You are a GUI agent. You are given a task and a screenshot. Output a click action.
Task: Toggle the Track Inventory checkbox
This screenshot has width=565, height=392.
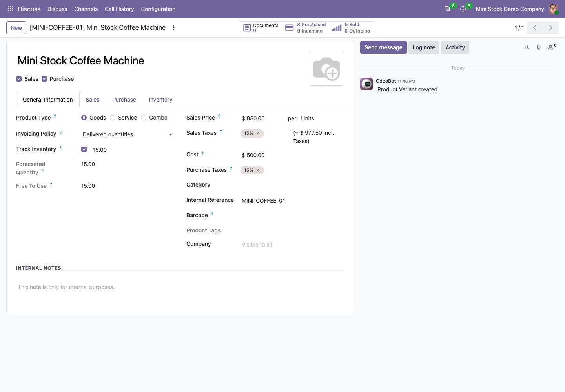84,149
